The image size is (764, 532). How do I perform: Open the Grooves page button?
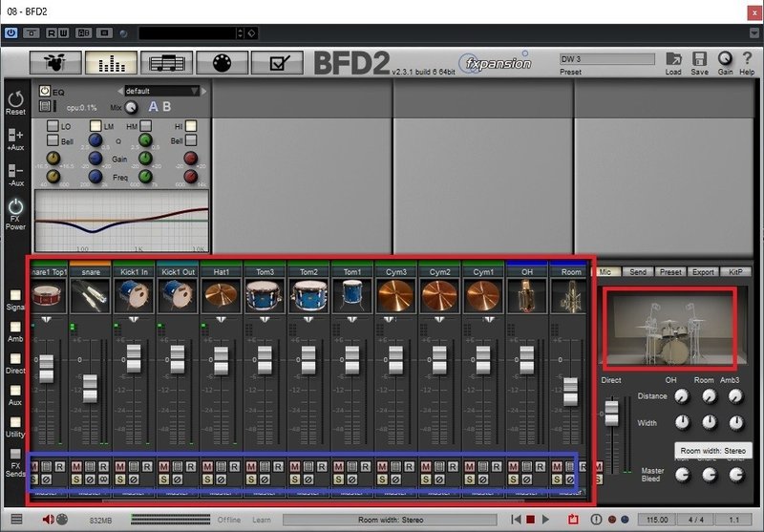click(166, 62)
